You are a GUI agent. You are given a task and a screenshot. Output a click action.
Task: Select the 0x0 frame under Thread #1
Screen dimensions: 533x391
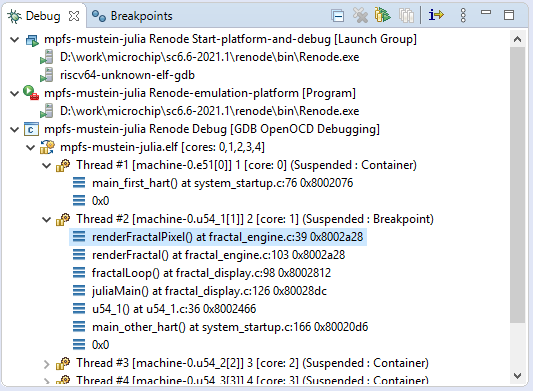point(100,202)
